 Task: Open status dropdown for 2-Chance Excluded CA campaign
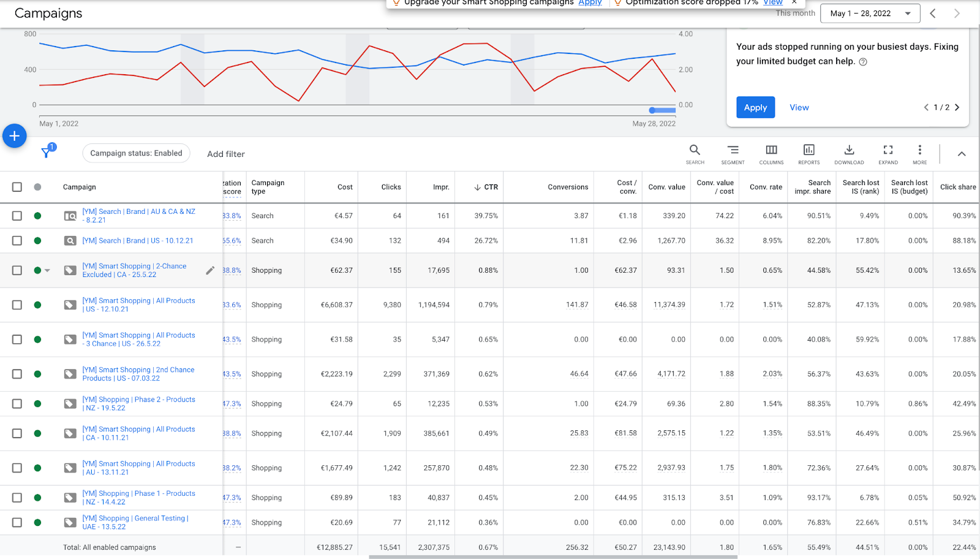[x=47, y=270]
